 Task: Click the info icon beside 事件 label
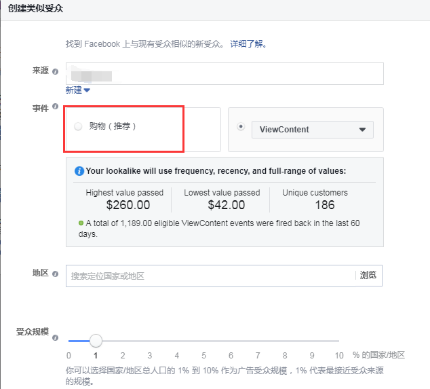pyautogui.click(x=55, y=106)
